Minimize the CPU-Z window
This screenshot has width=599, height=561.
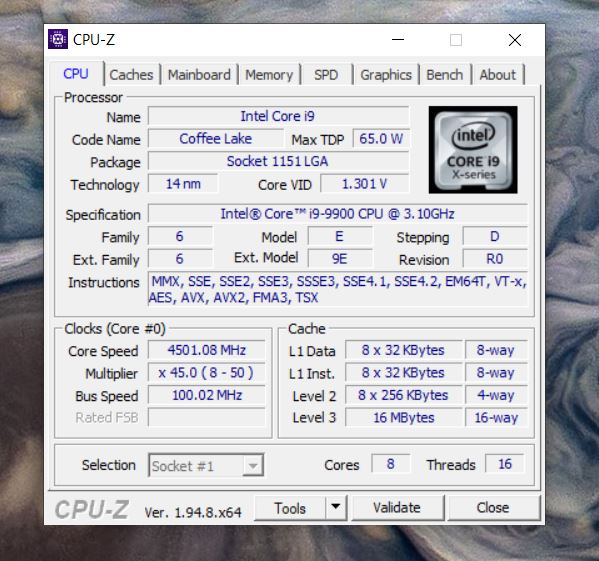pyautogui.click(x=398, y=39)
